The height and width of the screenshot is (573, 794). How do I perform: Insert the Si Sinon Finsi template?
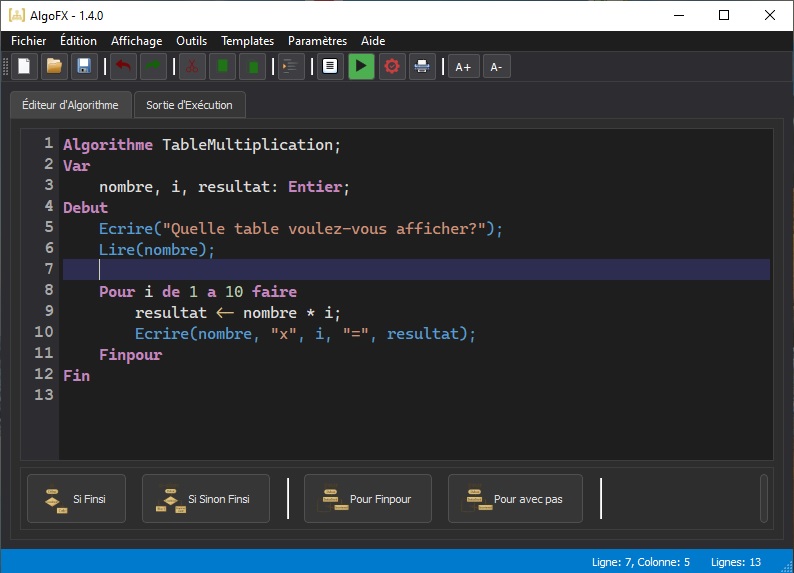tap(206, 499)
